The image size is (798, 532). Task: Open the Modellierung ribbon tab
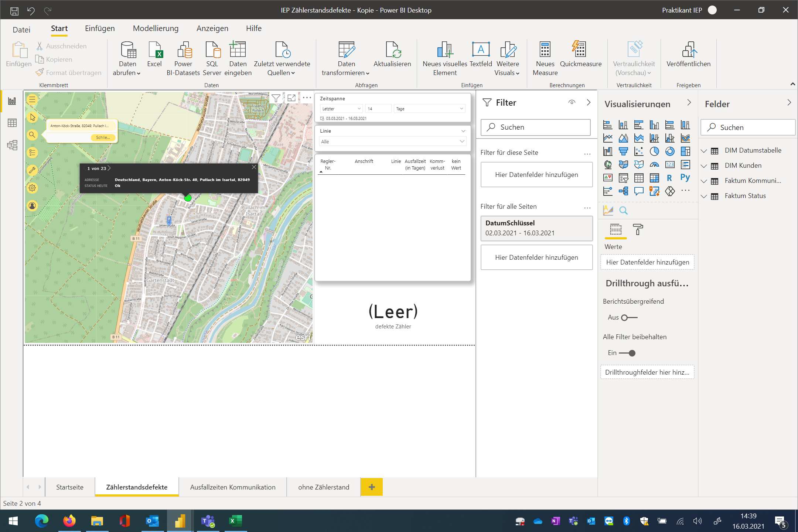(156, 28)
